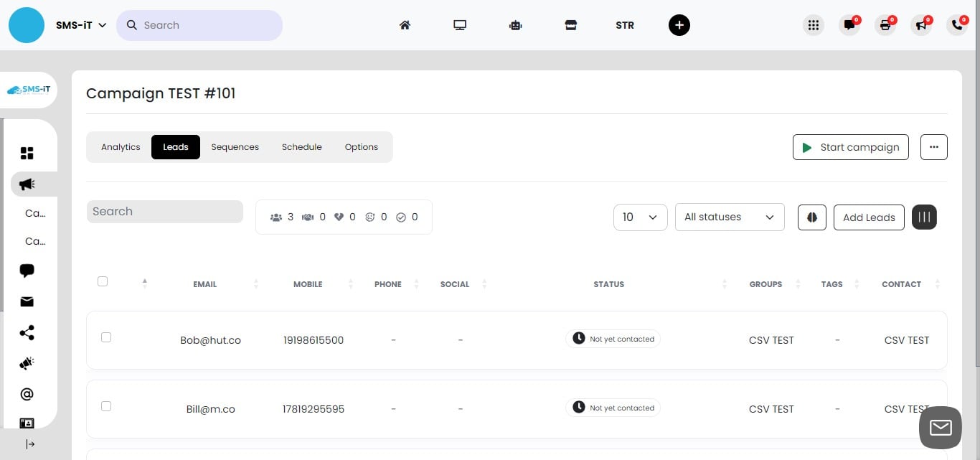980x460 pixels.
Task: Open the All statuses dropdown
Action: (729, 217)
